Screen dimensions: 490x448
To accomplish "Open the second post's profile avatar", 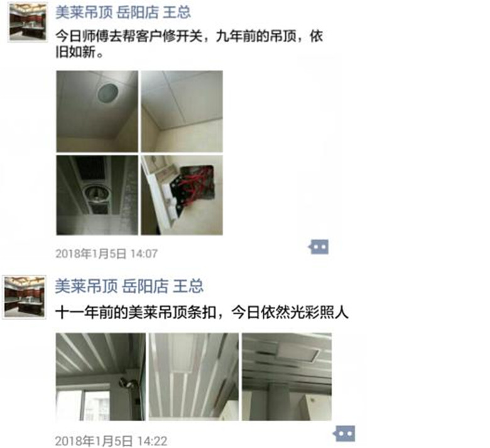I will coord(24,297).
